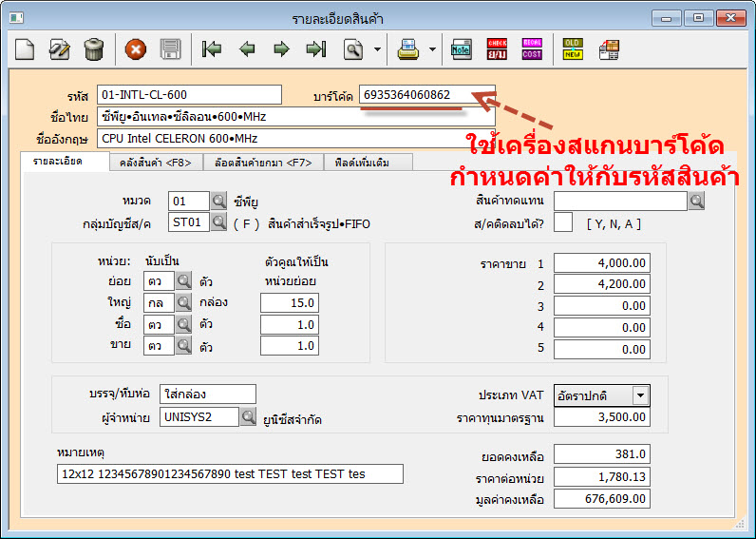This screenshot has width=756, height=539.
Task: Open lookup for ใหญ่ unit field
Action: (183, 302)
